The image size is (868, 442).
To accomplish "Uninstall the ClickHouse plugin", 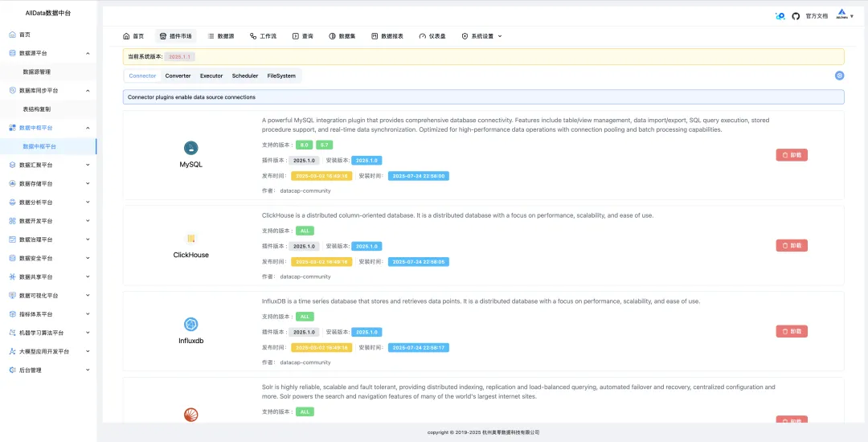I will coord(792,246).
